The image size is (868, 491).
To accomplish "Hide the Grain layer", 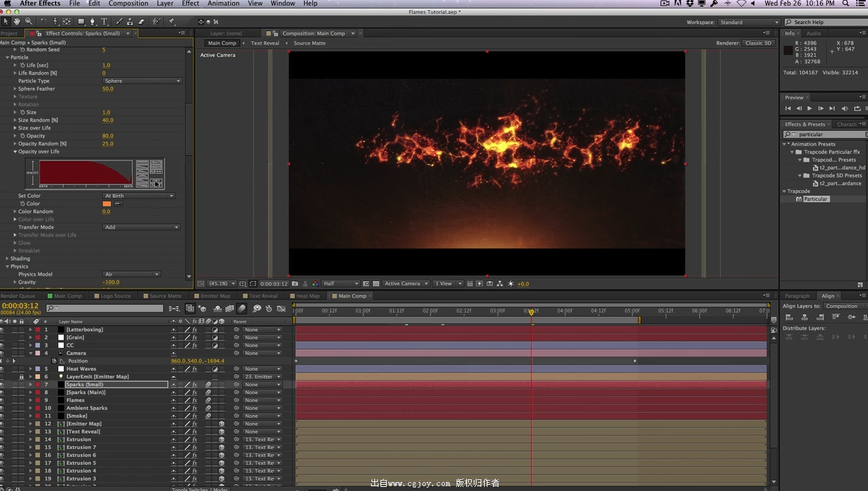I will (2, 337).
